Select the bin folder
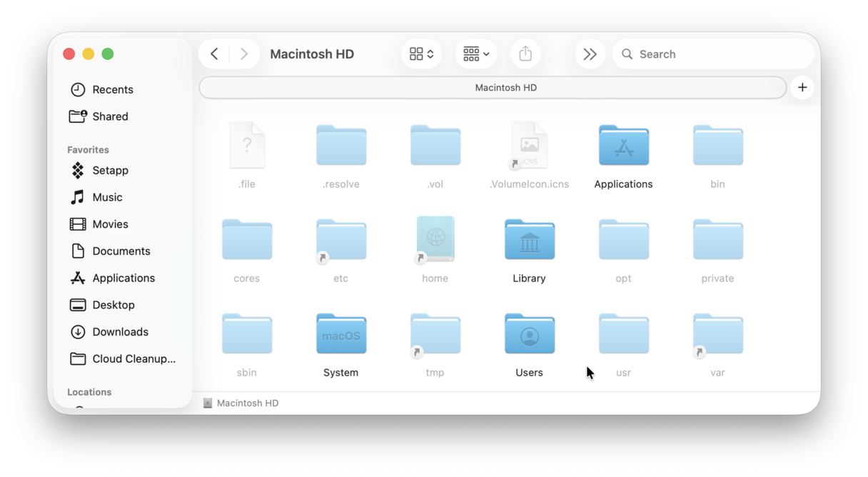Screen dimensions: 868x477 [x=717, y=146]
